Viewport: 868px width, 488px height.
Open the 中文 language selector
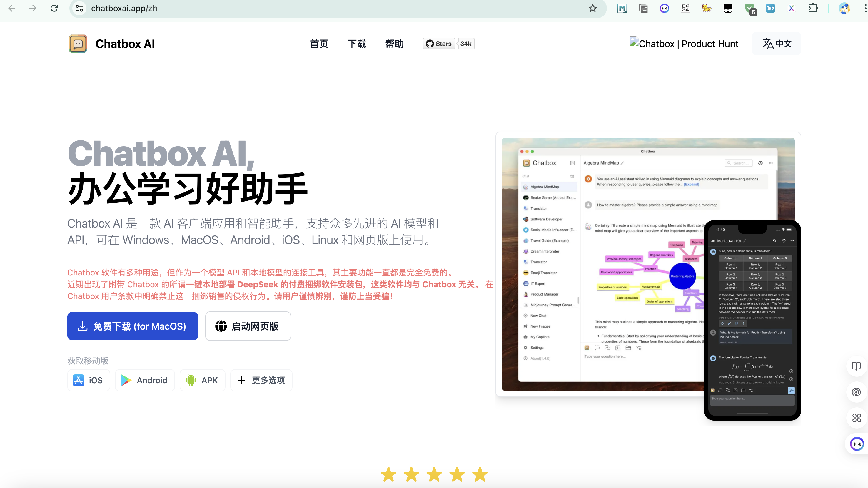[776, 44]
